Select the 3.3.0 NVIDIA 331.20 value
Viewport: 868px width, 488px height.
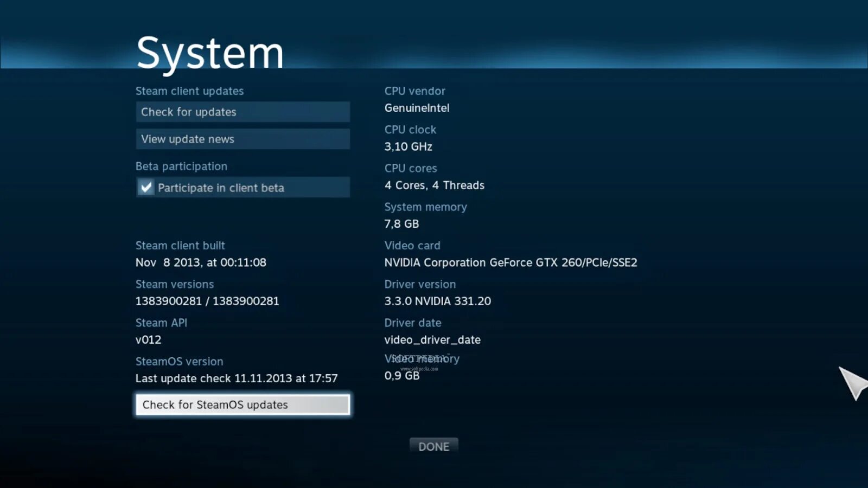tap(438, 301)
